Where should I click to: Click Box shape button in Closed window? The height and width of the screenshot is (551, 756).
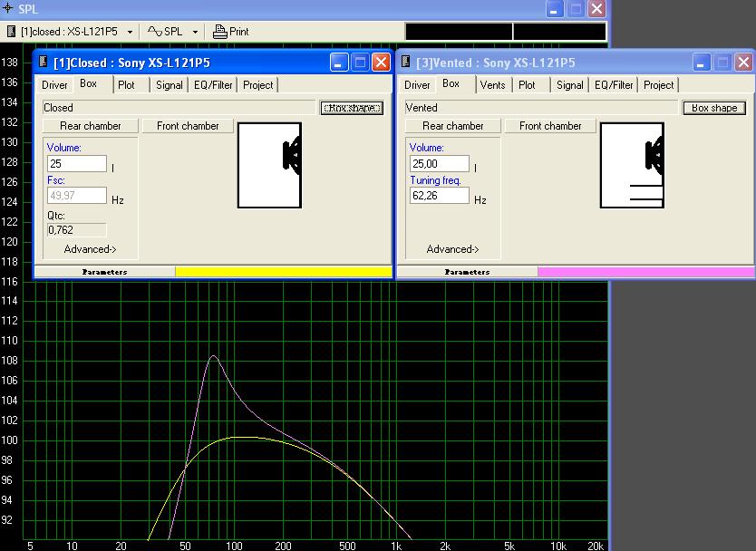[x=352, y=108]
